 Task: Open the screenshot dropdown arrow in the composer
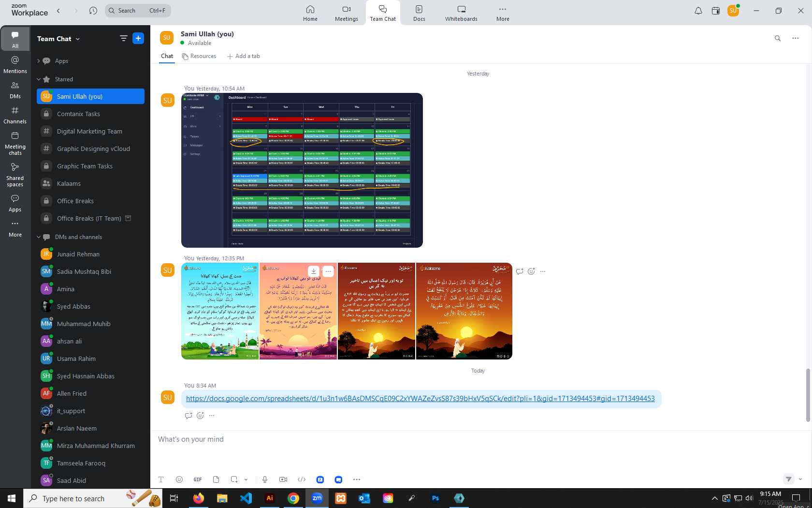click(x=246, y=479)
